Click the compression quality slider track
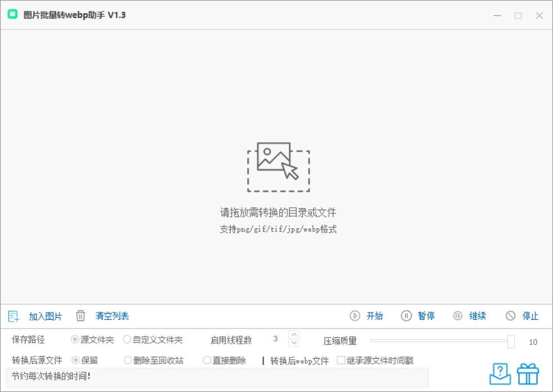 (x=439, y=340)
